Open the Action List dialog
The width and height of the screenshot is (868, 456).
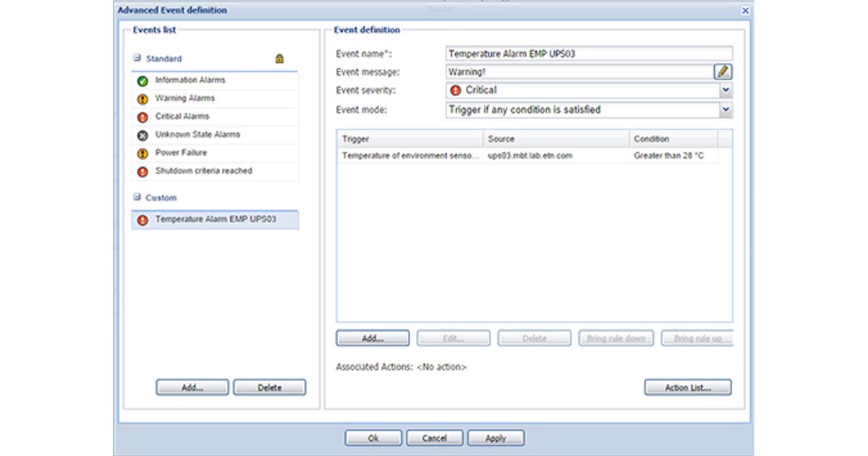[687, 388]
